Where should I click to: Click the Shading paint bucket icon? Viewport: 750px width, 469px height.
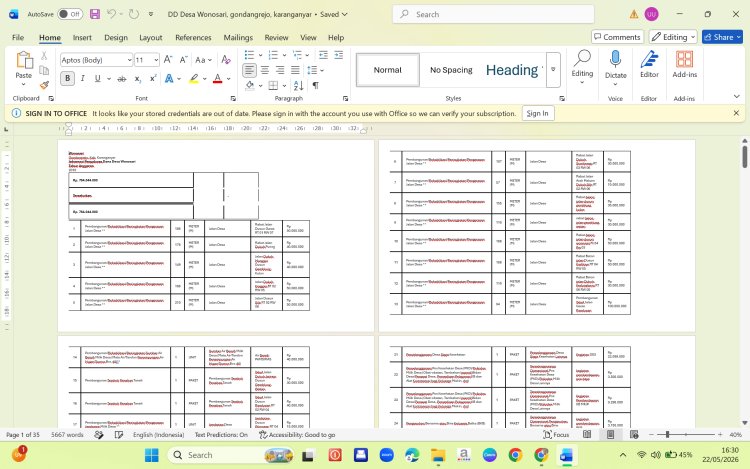(x=250, y=86)
